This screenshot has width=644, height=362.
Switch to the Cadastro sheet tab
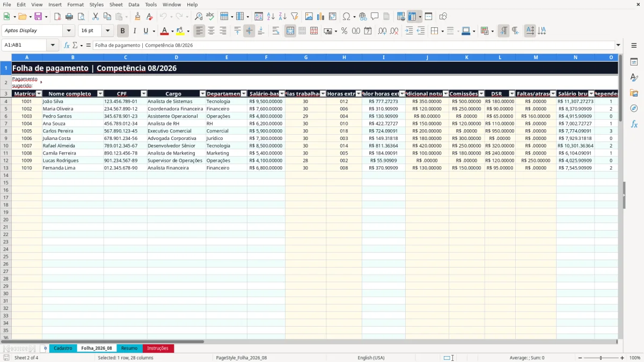point(63,348)
